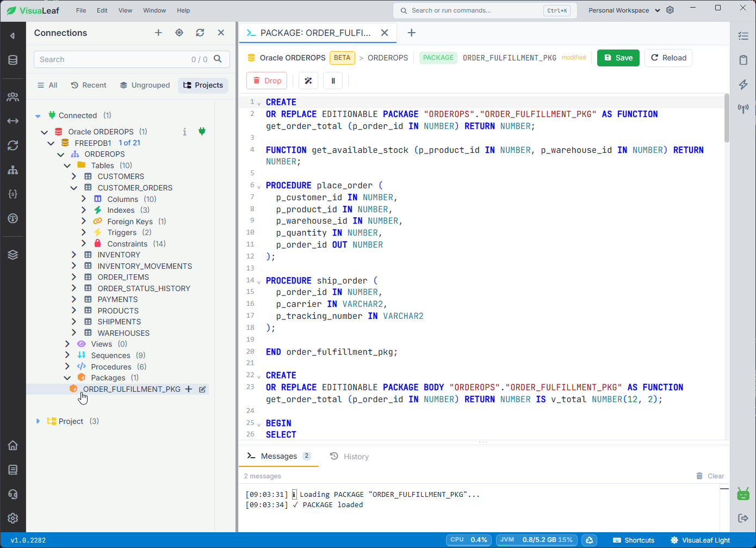The image size is (756, 548).
Task: Collapse the CUSTOMER_ORDERS table
Action: [x=74, y=188]
